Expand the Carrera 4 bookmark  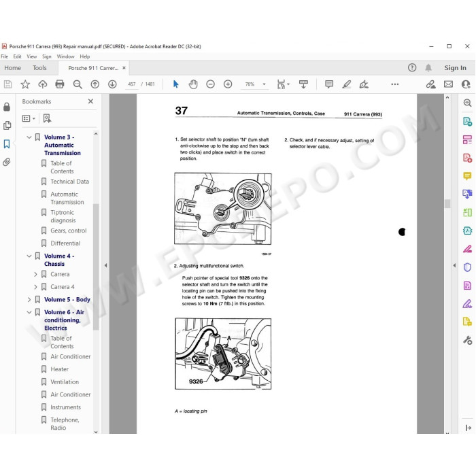pos(35,287)
